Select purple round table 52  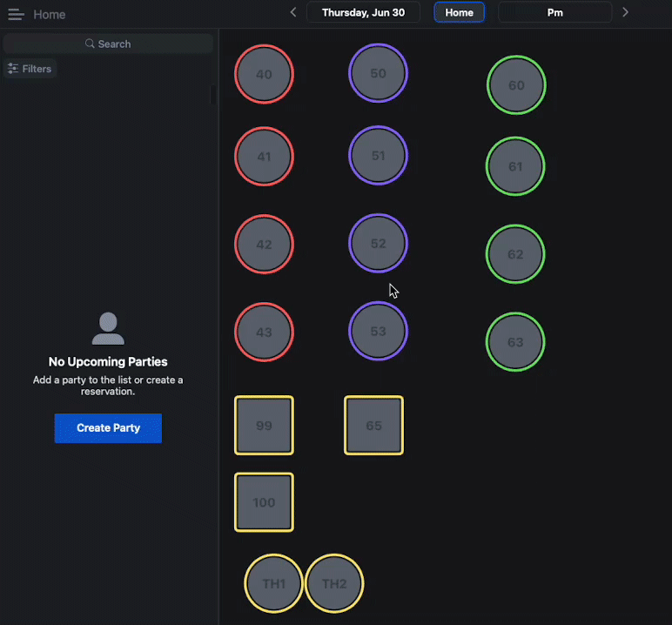[378, 244]
